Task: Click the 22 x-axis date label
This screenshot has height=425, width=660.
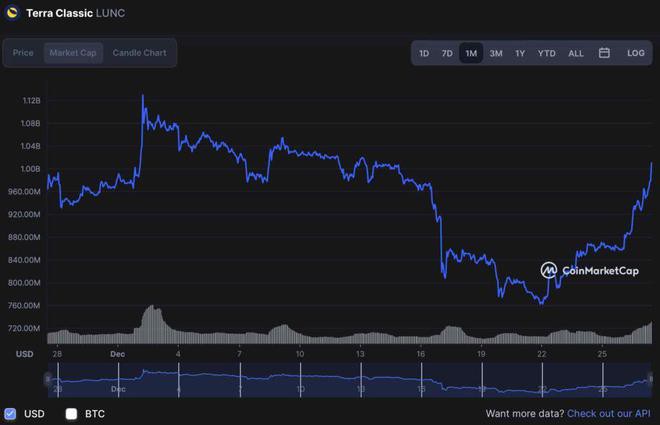Action: [542, 354]
